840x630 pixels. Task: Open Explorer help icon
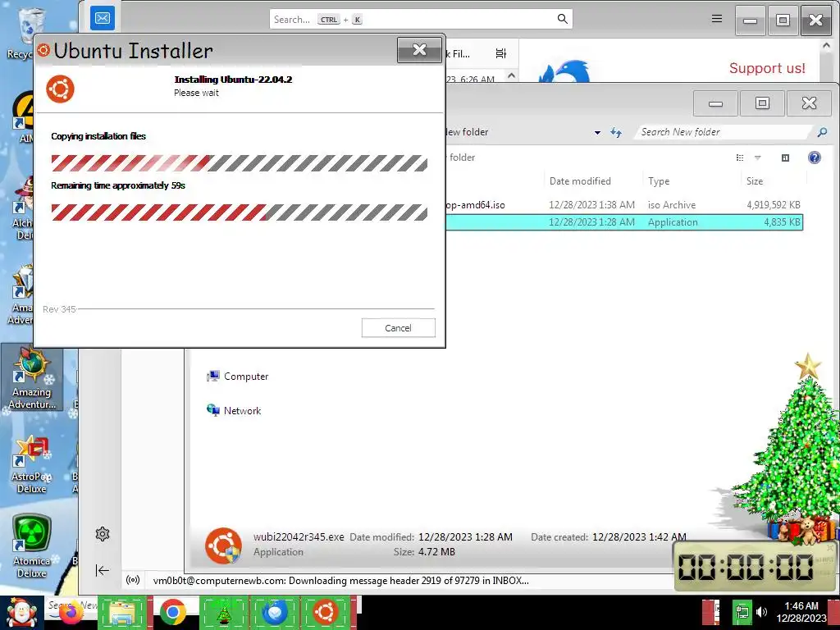click(815, 157)
